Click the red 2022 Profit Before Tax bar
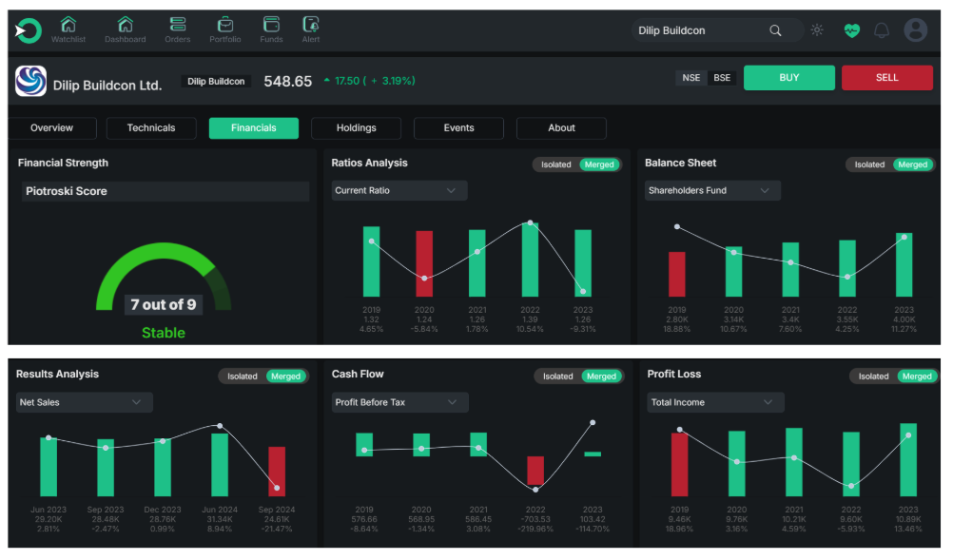 535,470
